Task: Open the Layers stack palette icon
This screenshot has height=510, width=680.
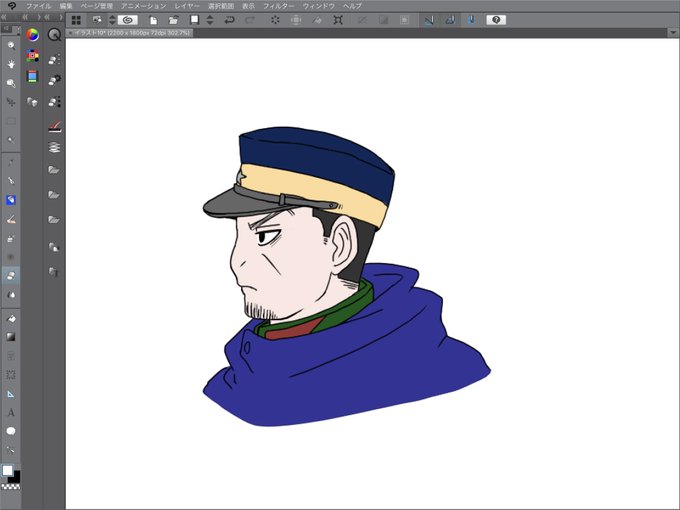Action: pos(54,147)
